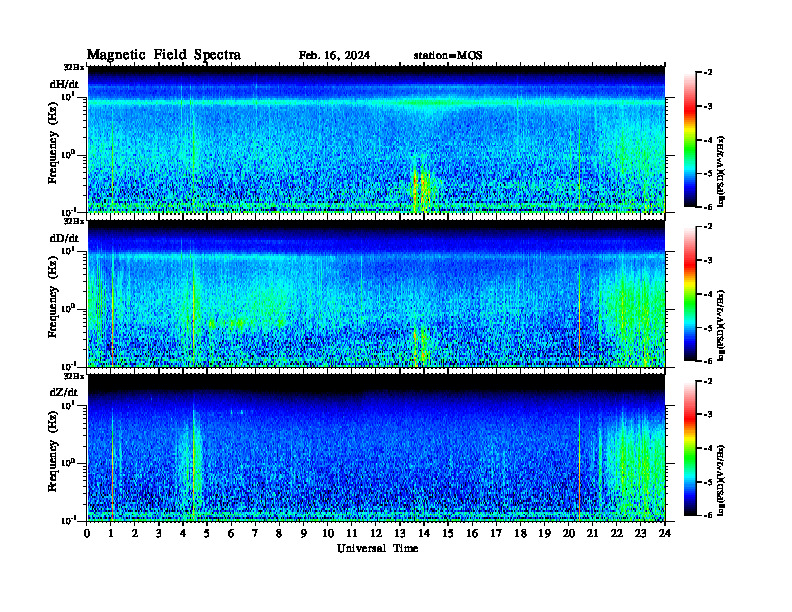The image size is (792, 612).
Task: Click the '5' hour tick label
Action: pos(207,534)
